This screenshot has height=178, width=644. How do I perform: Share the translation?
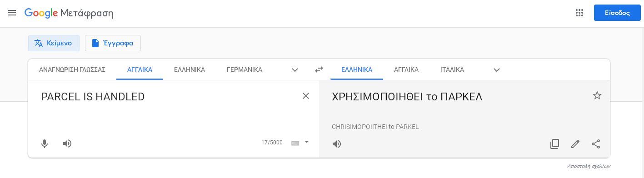pos(596,144)
